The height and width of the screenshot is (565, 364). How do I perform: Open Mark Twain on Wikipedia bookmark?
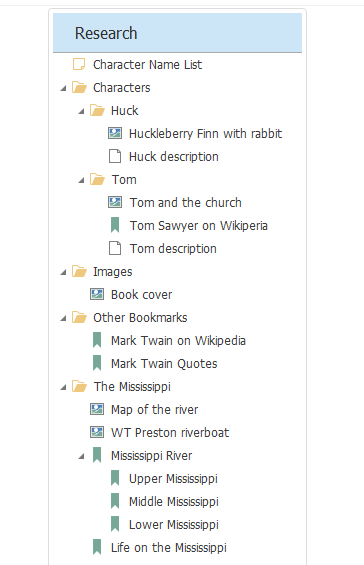(x=178, y=341)
